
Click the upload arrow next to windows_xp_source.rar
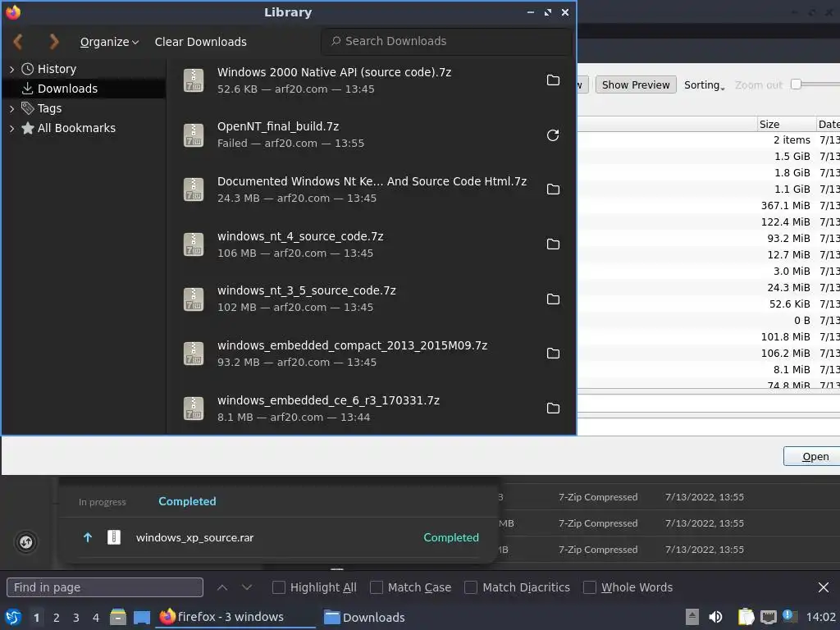coord(88,537)
